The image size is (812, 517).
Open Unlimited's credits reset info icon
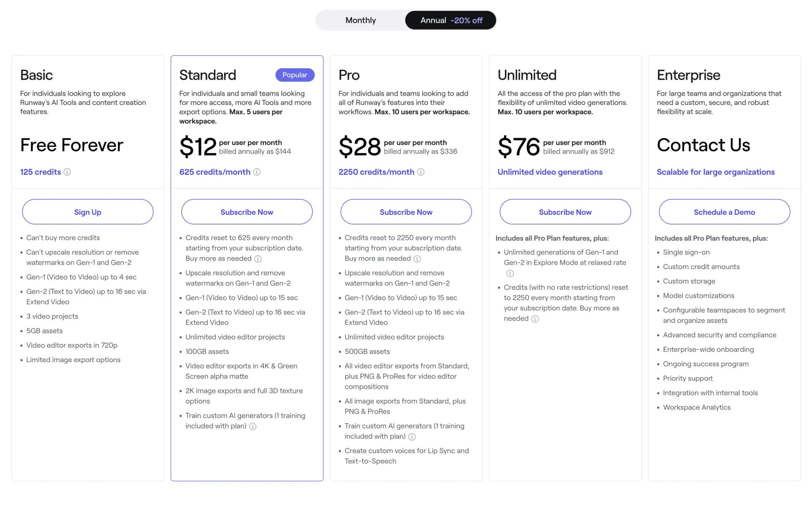(535, 319)
